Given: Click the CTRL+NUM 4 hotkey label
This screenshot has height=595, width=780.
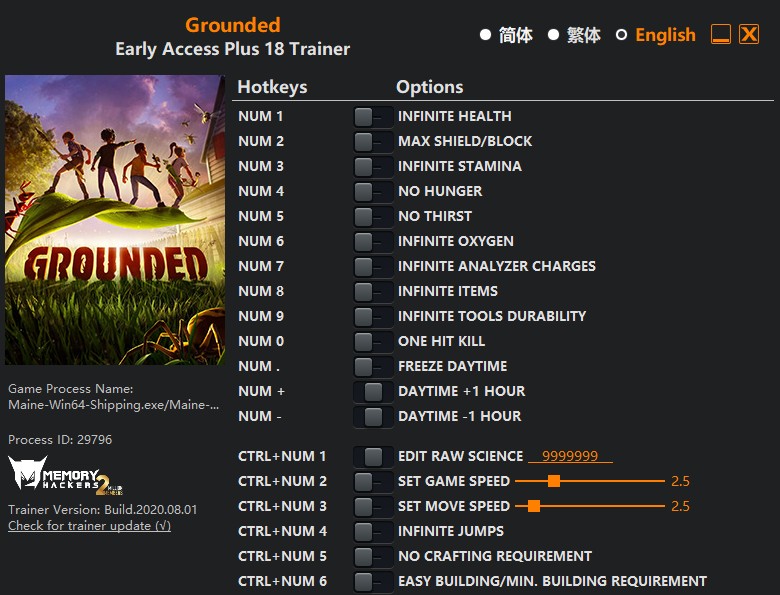Looking at the screenshot, I should [x=283, y=531].
